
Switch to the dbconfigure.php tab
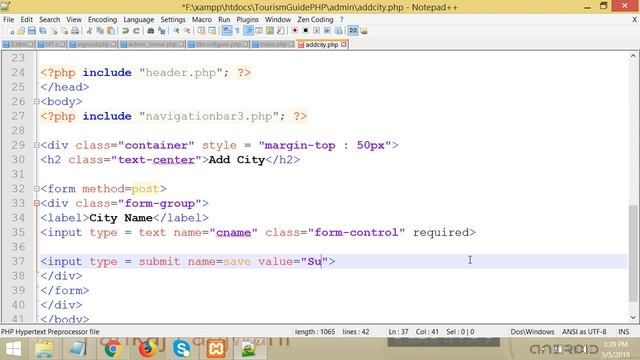pyautogui.click(x=218, y=44)
